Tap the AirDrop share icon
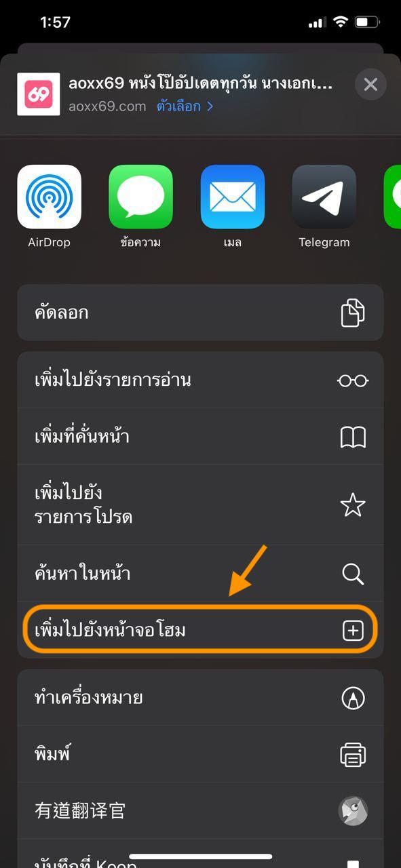Screen dimensions: 401x868 tap(49, 197)
